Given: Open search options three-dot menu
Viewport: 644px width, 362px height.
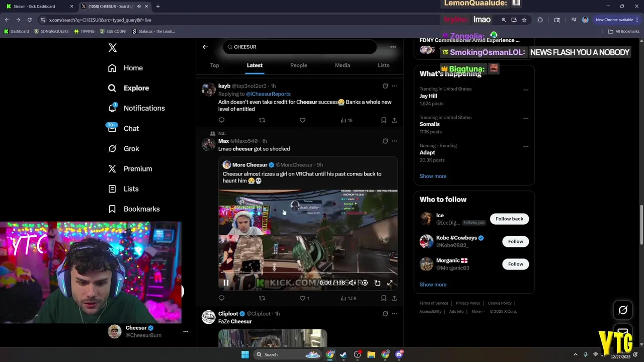Looking at the screenshot, I should [x=393, y=47].
